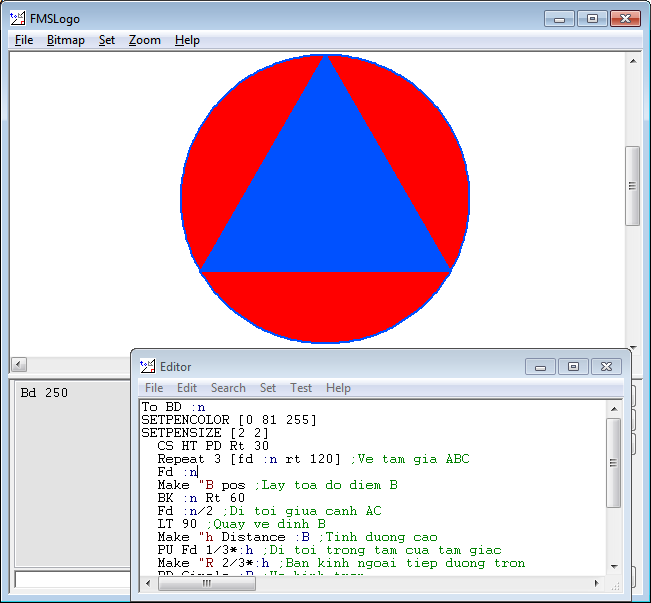Click the Editor horizontal scrollbar right arrow
The height and width of the screenshot is (603, 651).
(x=597, y=583)
